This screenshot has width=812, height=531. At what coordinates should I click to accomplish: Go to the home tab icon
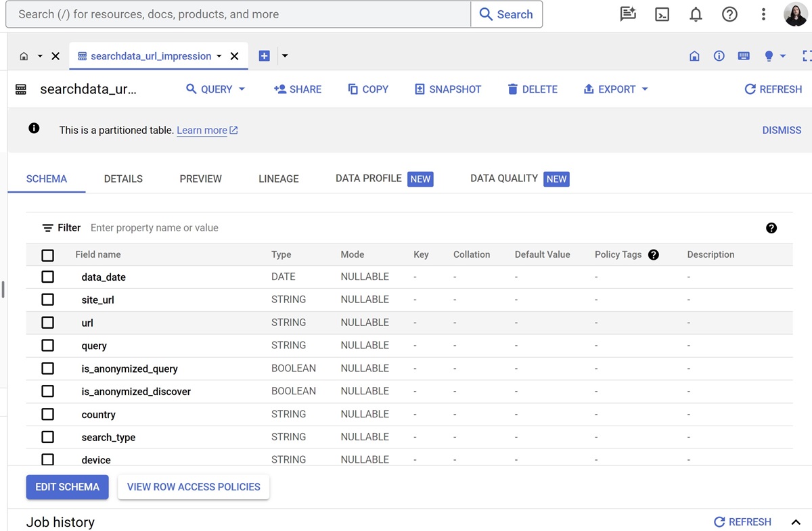24,56
